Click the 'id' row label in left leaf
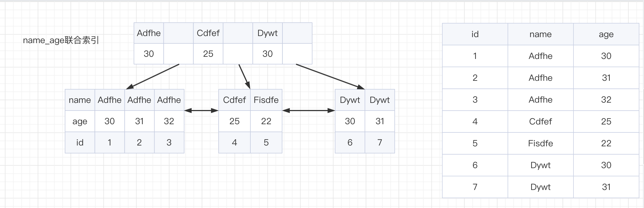The width and height of the screenshot is (644, 208). (80, 142)
